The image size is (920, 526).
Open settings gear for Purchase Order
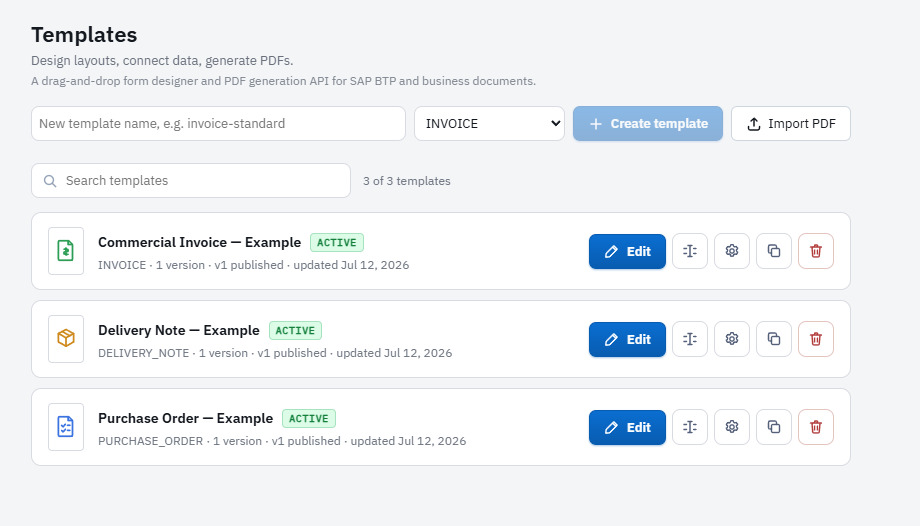pyautogui.click(x=732, y=427)
